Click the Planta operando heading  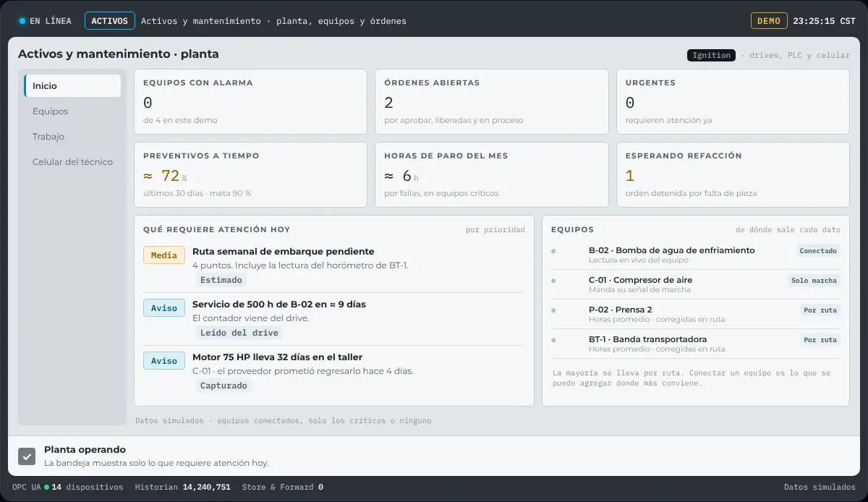[x=85, y=450]
